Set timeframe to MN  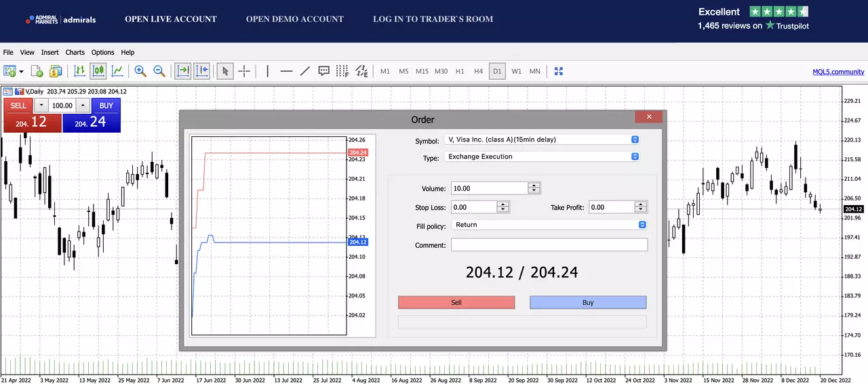535,71
